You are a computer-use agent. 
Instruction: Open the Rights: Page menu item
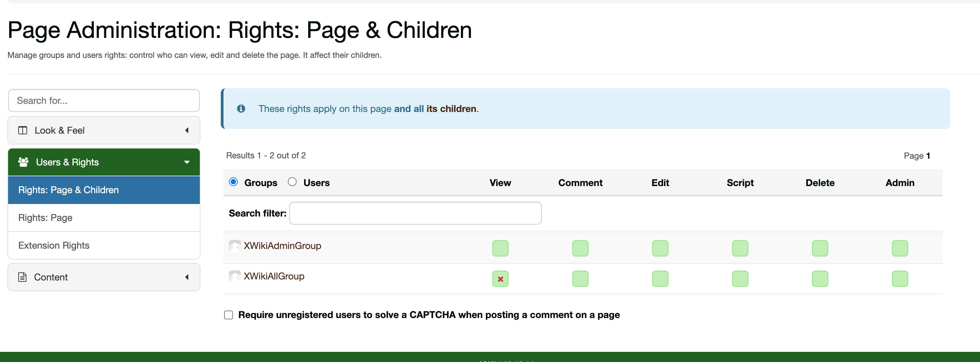[x=45, y=218]
